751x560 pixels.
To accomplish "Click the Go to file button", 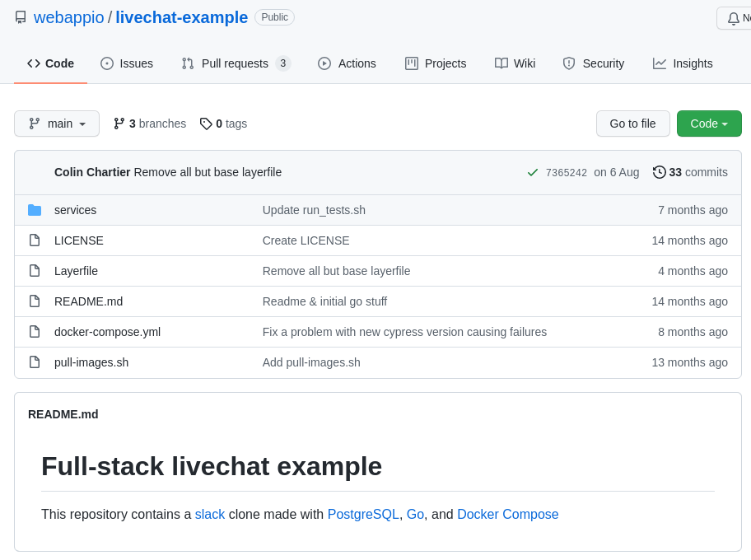I will click(632, 124).
